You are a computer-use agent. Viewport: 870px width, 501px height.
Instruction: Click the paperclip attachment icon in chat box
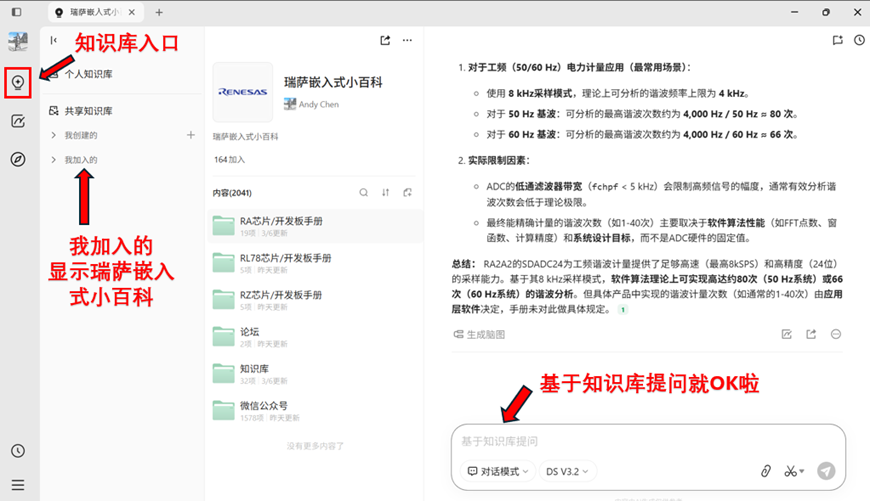(766, 471)
